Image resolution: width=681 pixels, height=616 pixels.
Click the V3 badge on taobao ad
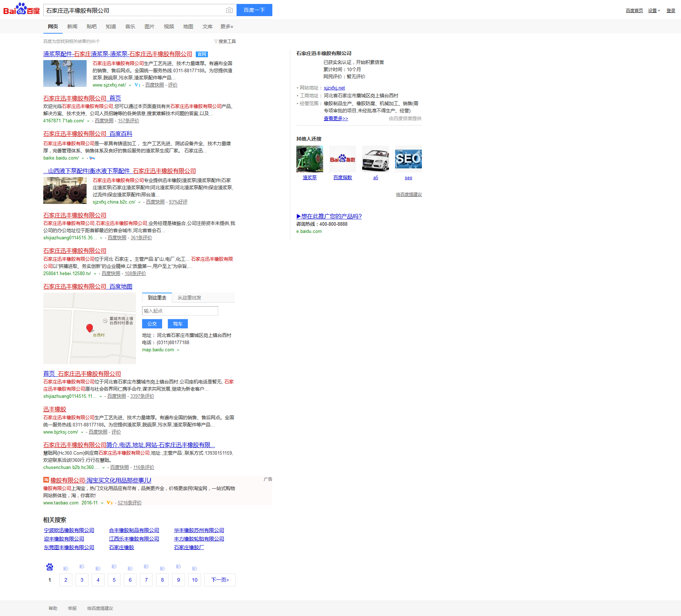point(110,503)
